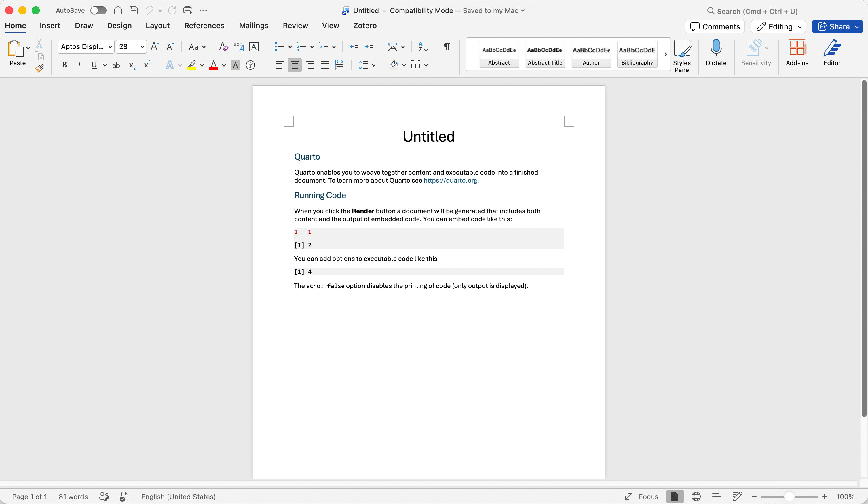This screenshot has width=868, height=504.
Task: Apply strikethrough formatting
Action: tap(116, 65)
